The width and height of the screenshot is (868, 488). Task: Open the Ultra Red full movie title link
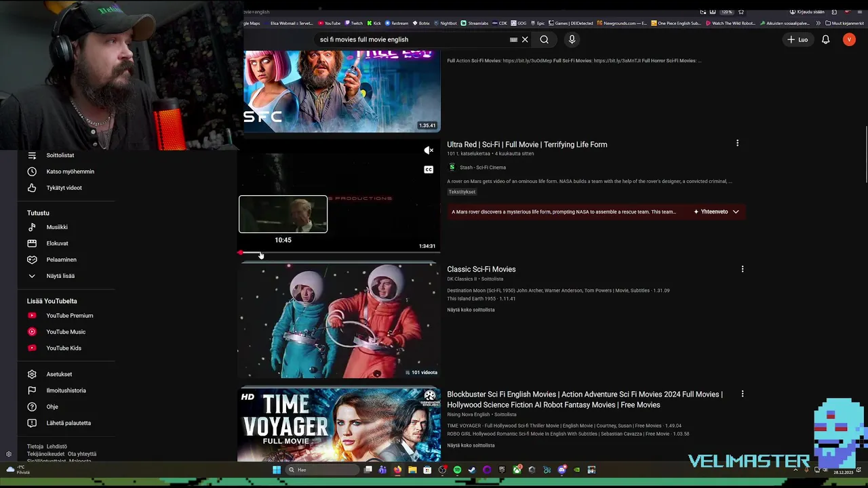[x=527, y=144]
